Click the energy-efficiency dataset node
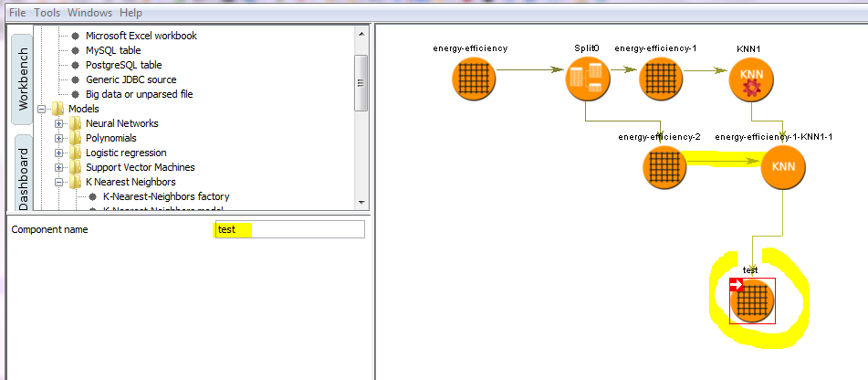The height and width of the screenshot is (380, 868). click(x=474, y=79)
